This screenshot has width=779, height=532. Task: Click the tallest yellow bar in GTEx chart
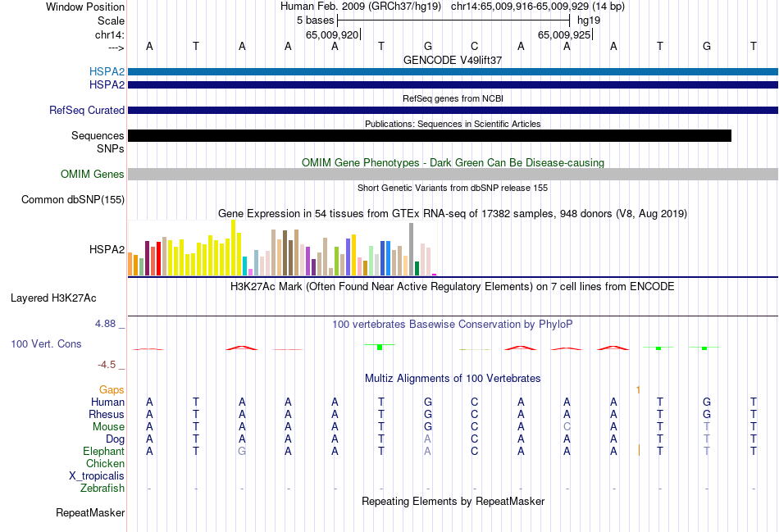(x=233, y=248)
